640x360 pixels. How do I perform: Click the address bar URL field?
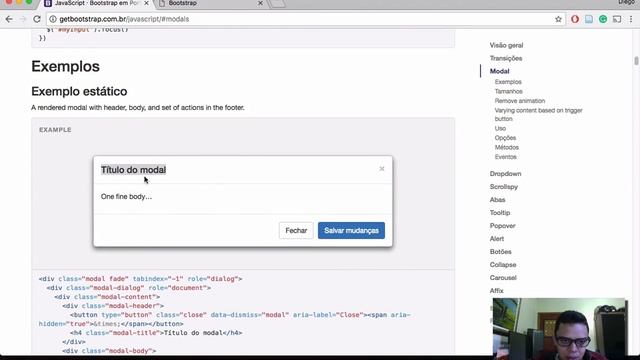click(x=302, y=19)
